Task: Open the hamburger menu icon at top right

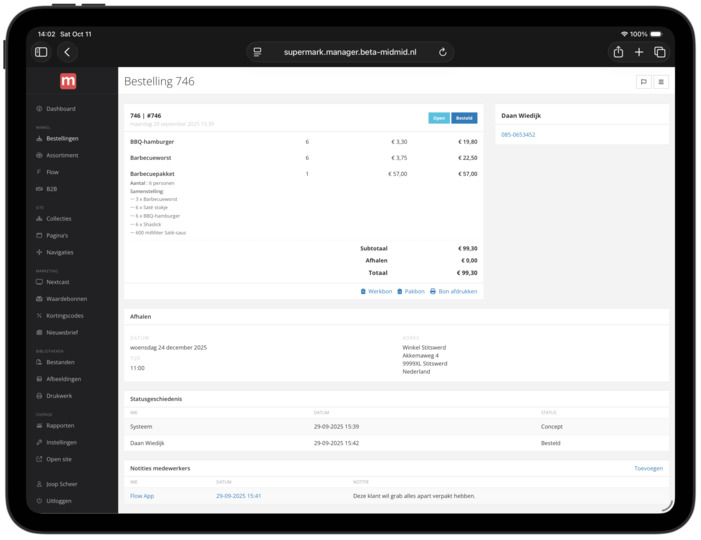Action: coord(661,82)
